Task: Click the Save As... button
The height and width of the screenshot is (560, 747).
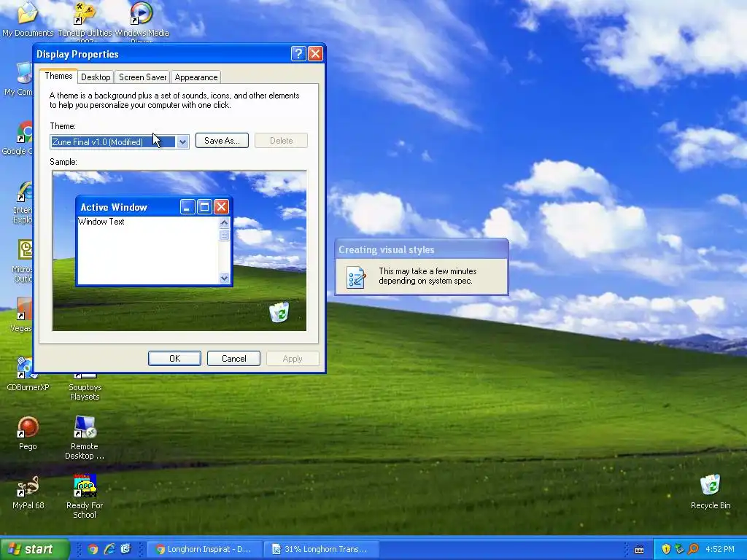Action: [x=222, y=141]
